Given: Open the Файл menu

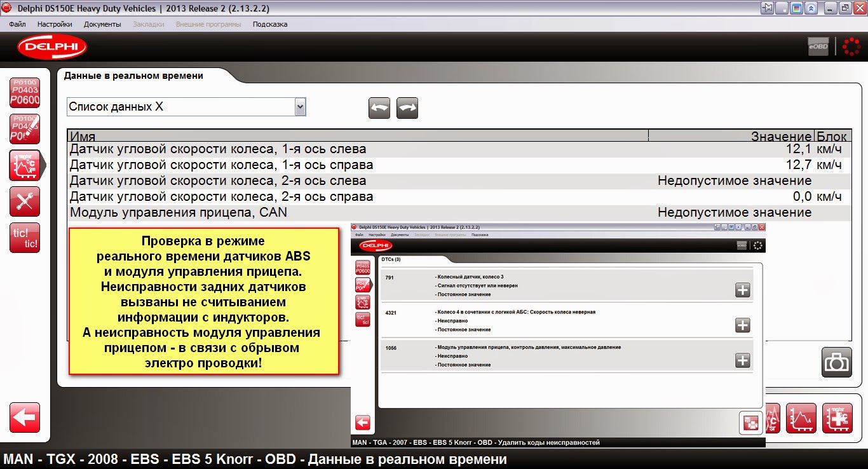Looking at the screenshot, I should (17, 24).
